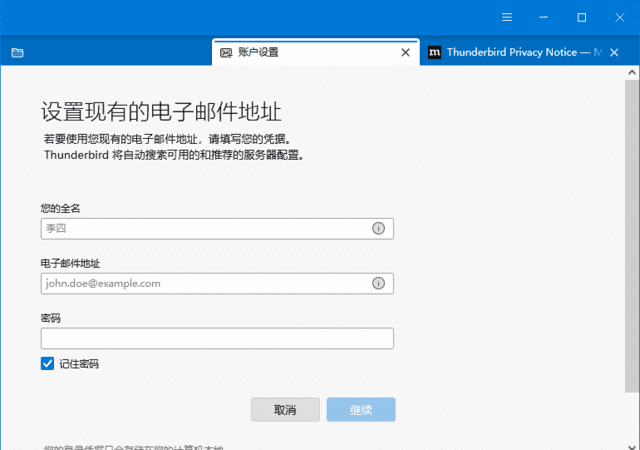Click the 继续 button
640x450 pixels.
click(x=361, y=410)
